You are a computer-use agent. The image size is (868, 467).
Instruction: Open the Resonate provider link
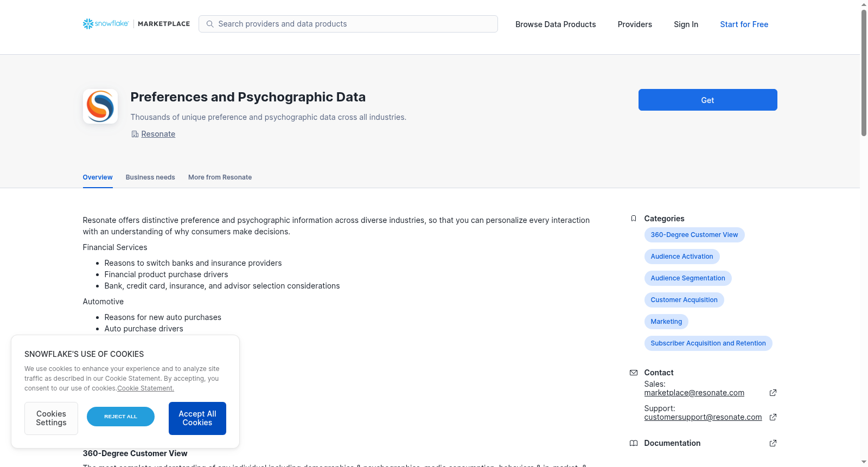coord(158,134)
